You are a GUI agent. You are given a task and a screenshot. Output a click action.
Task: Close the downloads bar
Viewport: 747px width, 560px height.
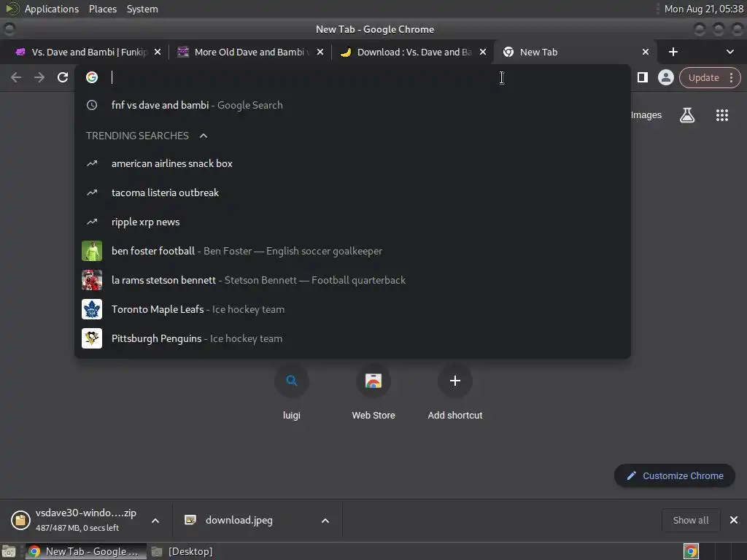click(x=734, y=520)
